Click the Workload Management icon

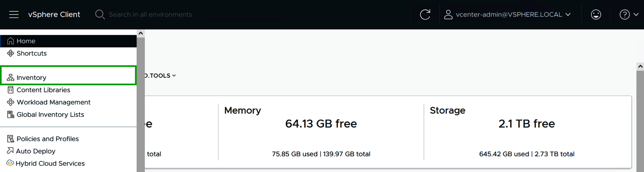pos(11,102)
